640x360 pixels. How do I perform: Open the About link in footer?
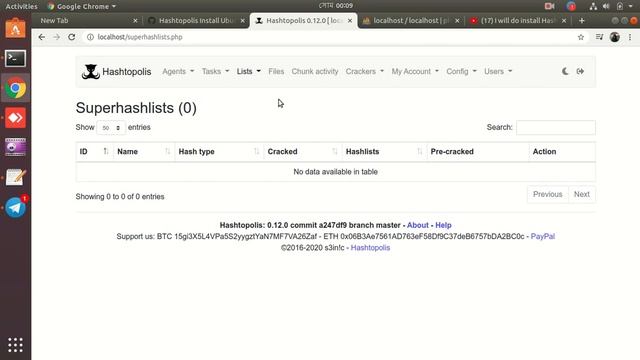(418, 225)
